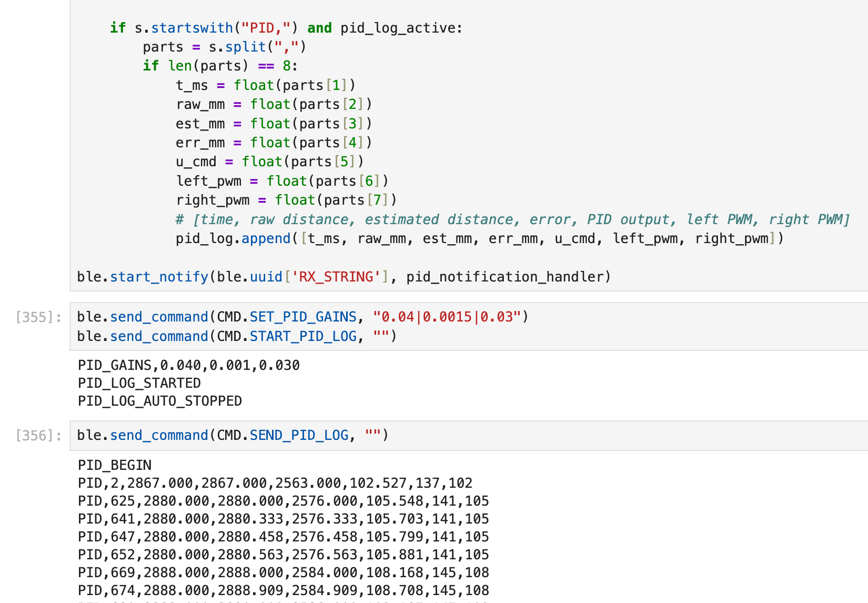Screen dimensions: 868x603
Task: Click the right_pwm float conversion line
Action: [287, 200]
